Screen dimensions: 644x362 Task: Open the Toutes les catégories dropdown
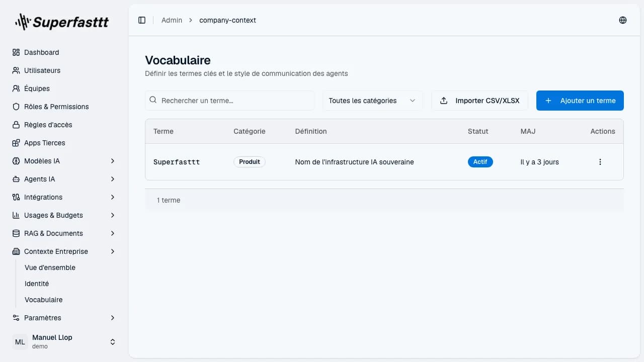click(x=373, y=101)
